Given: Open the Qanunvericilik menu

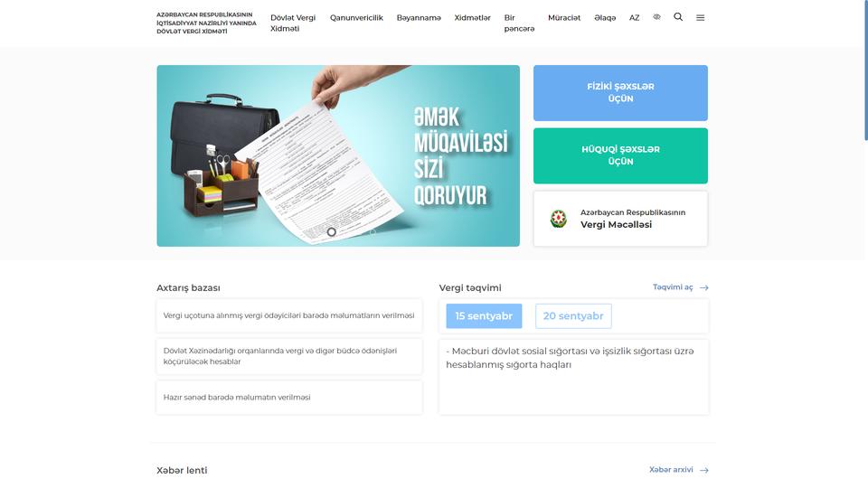Looking at the screenshot, I should (x=356, y=18).
